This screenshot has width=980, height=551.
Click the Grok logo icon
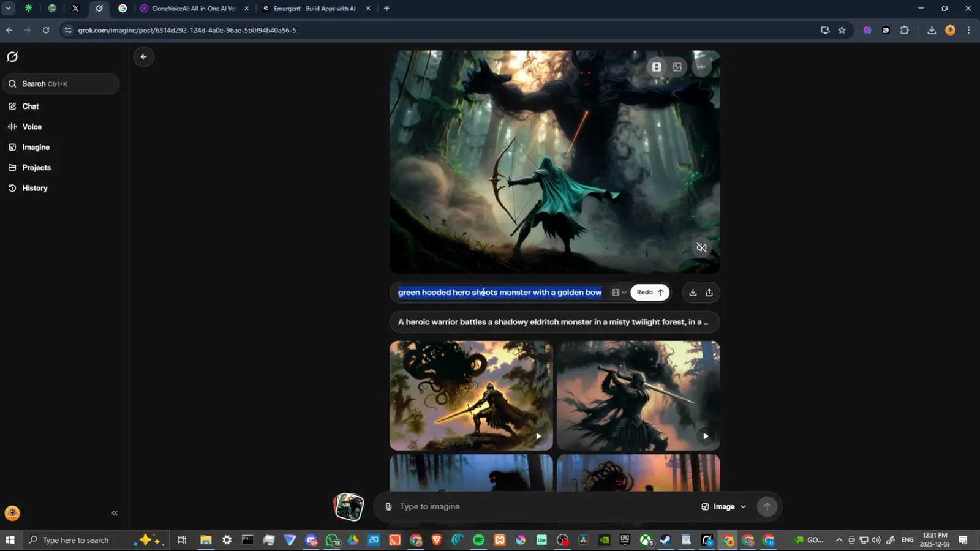click(12, 57)
